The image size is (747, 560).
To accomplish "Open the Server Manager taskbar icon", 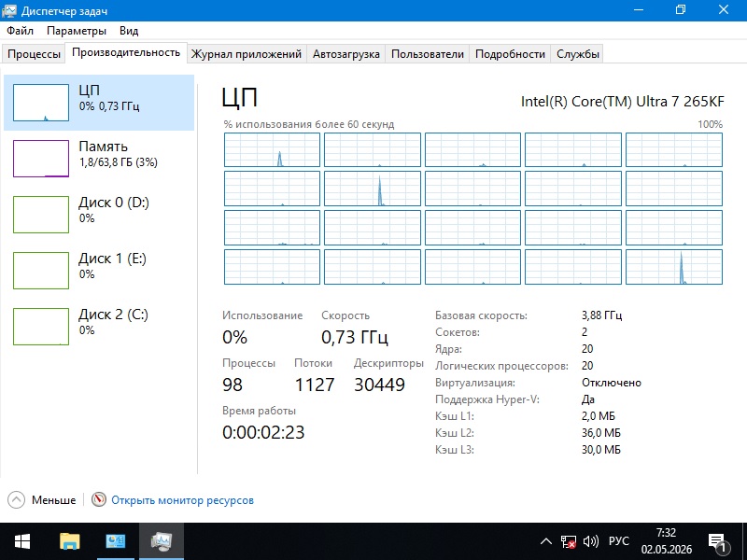I will [115, 541].
